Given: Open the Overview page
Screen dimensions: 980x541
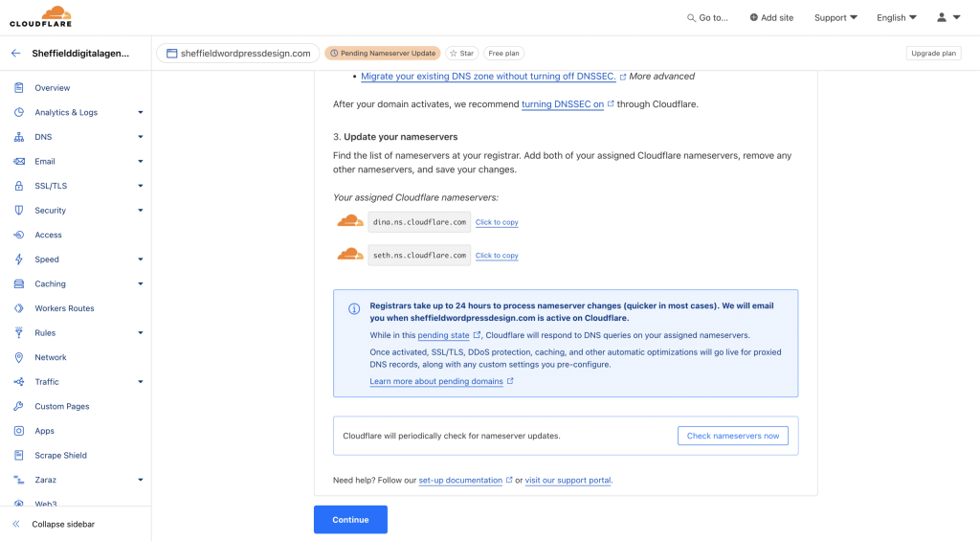Looking at the screenshot, I should (x=53, y=87).
